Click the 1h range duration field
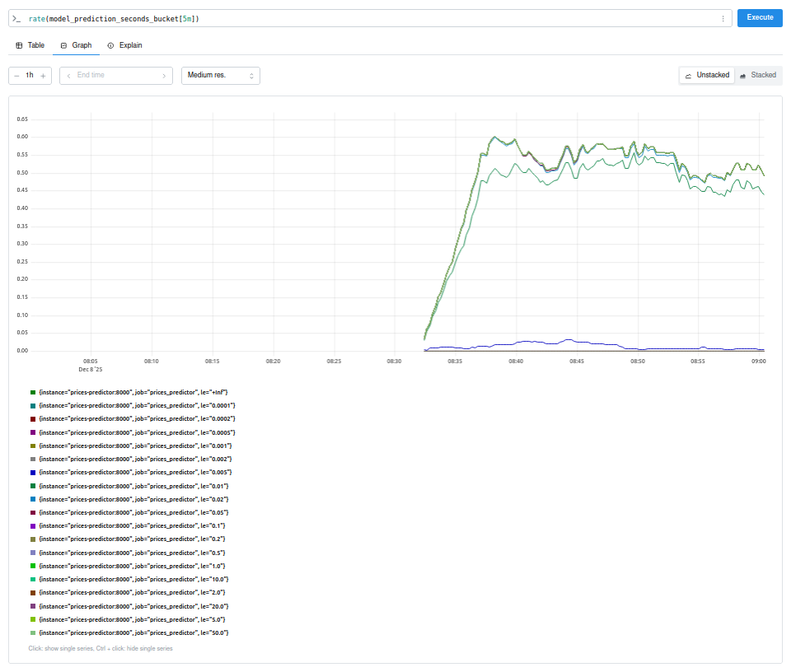Image resolution: width=791 pixels, height=672 pixels. [30, 75]
